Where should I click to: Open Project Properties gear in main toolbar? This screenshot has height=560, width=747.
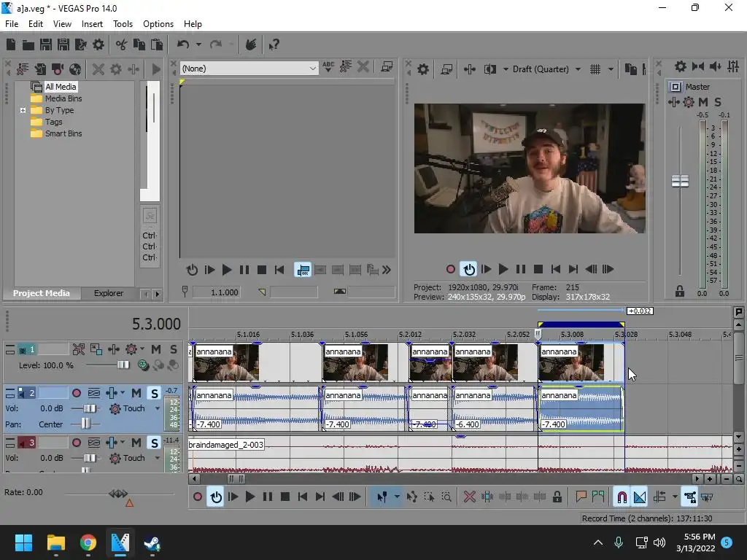pos(98,45)
